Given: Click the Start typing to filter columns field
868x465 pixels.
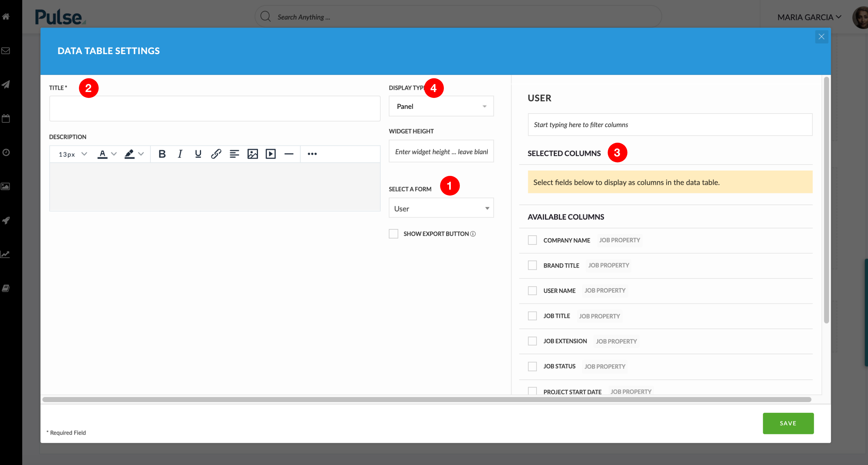Looking at the screenshot, I should (x=669, y=124).
